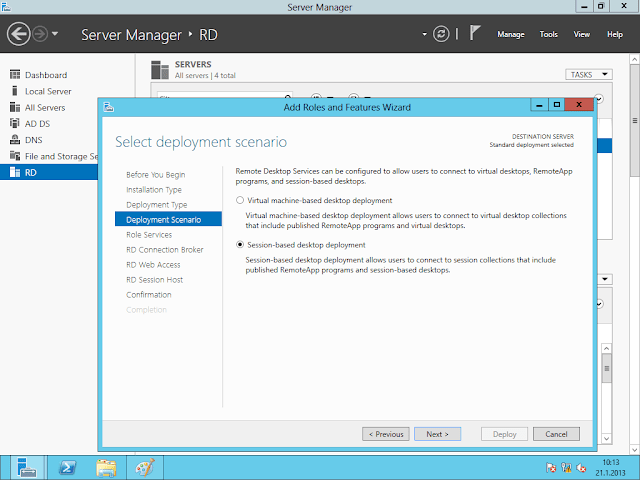
Task: Open the Paint icon in the taskbar
Action: [x=146, y=466]
